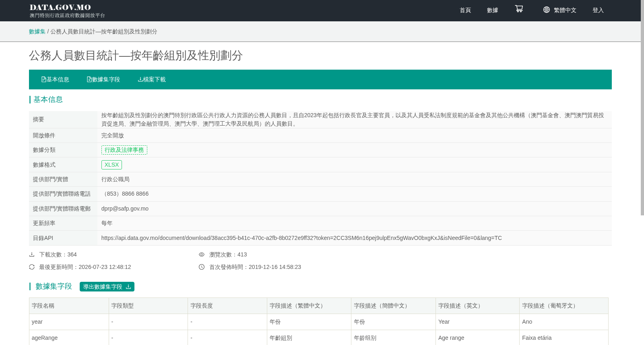
Task: Click the 下載次數：364 download count text
Action: coord(58,254)
